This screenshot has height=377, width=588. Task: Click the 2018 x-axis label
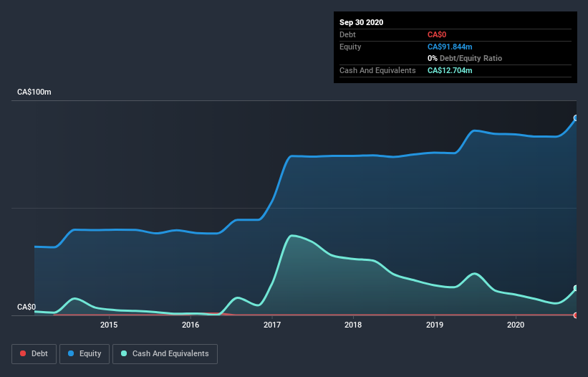353,325
